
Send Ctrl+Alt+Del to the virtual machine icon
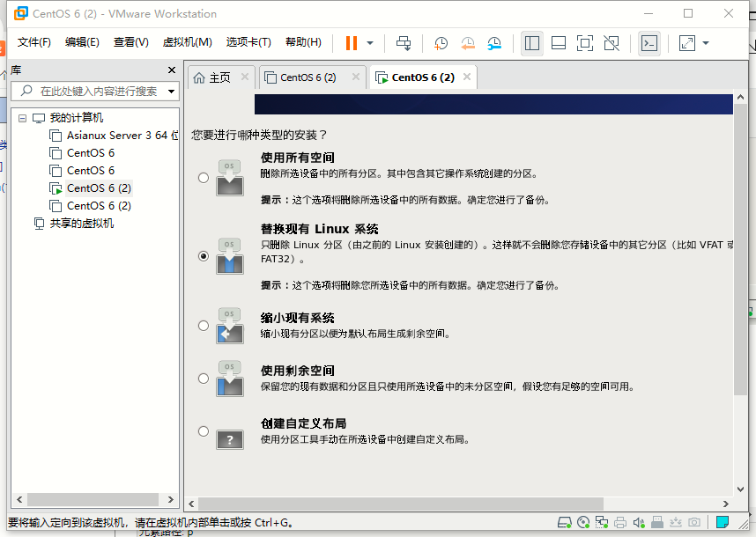pos(404,43)
